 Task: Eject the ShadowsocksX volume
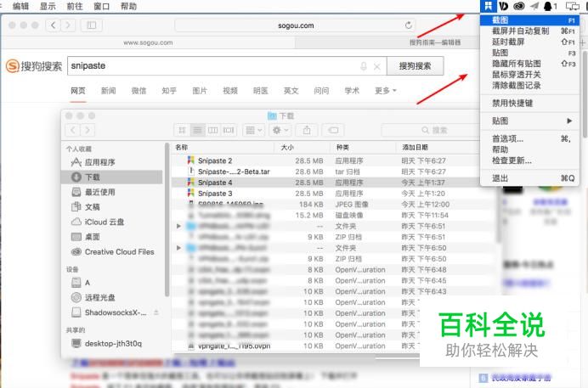pos(156,312)
